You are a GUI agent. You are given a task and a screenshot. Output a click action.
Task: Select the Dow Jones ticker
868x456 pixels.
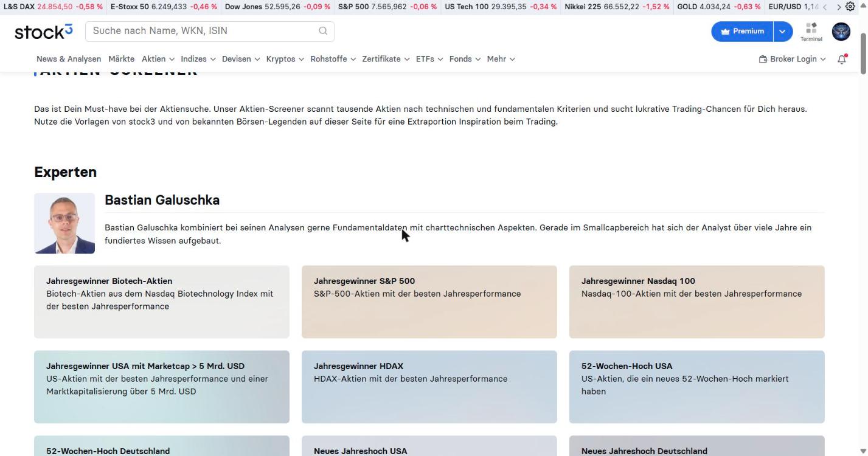point(277,7)
